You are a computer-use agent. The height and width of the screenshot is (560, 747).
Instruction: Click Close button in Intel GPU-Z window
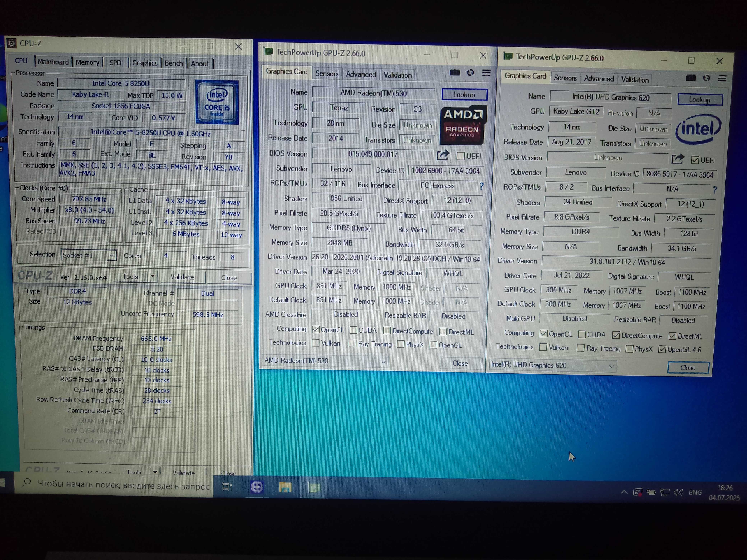[x=688, y=368]
